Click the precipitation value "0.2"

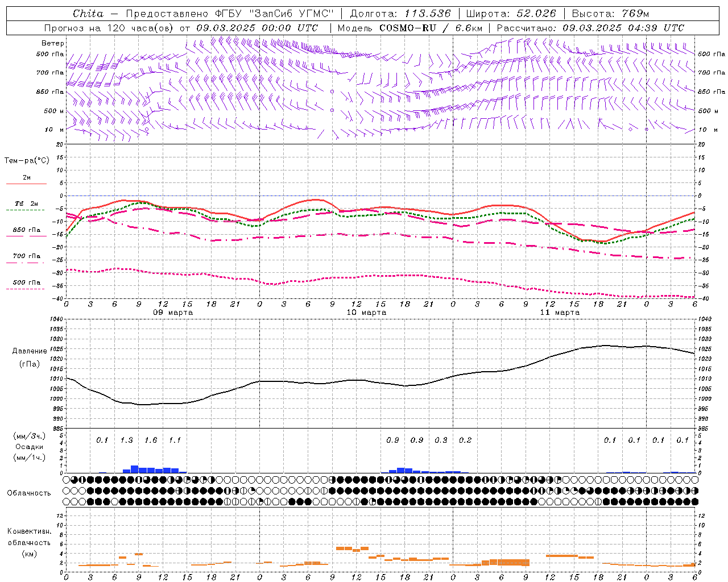[465, 440]
